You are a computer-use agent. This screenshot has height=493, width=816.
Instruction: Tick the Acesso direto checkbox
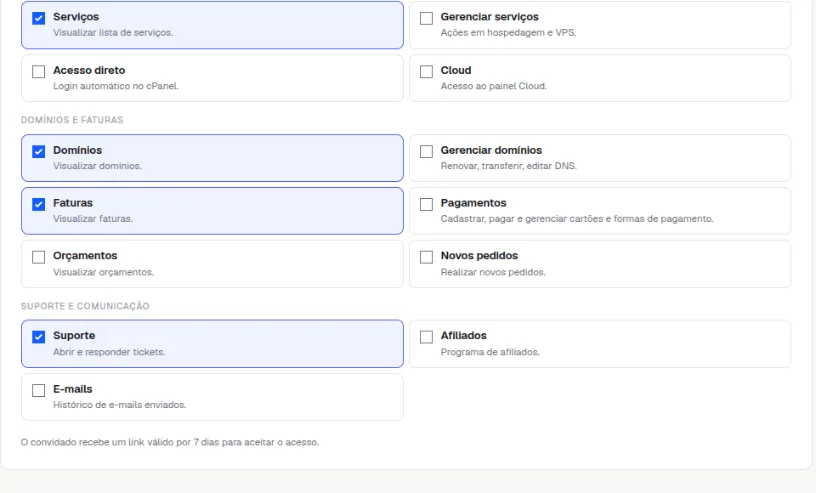tap(39, 71)
